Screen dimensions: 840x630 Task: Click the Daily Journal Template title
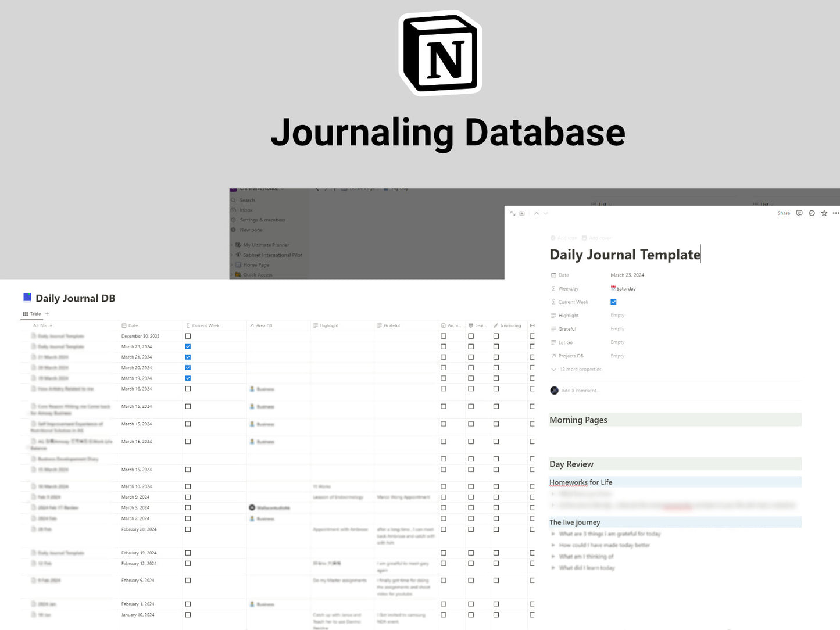(625, 255)
